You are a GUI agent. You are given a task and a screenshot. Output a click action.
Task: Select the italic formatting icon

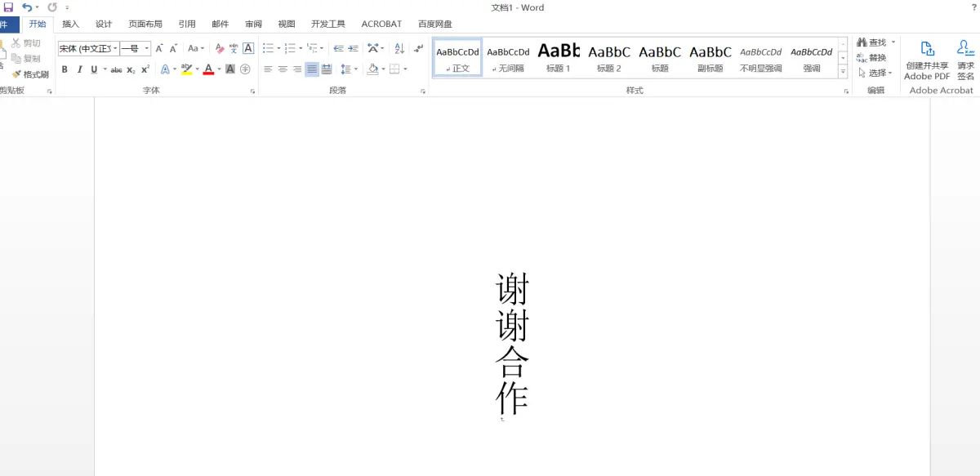click(x=80, y=69)
